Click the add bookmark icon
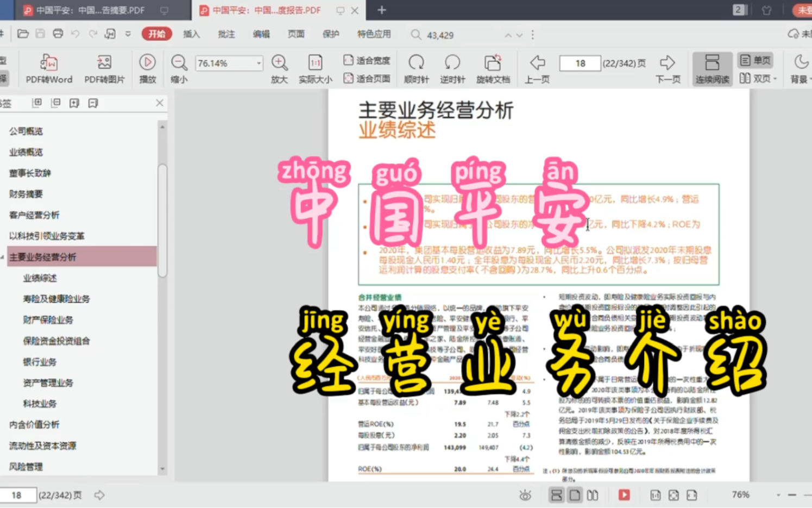This screenshot has height=508, width=812. tap(74, 103)
